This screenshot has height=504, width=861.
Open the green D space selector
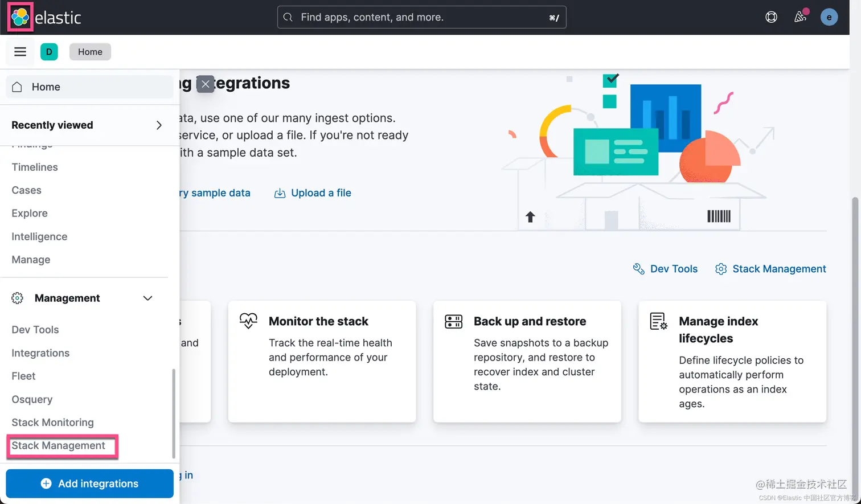pyautogui.click(x=49, y=52)
